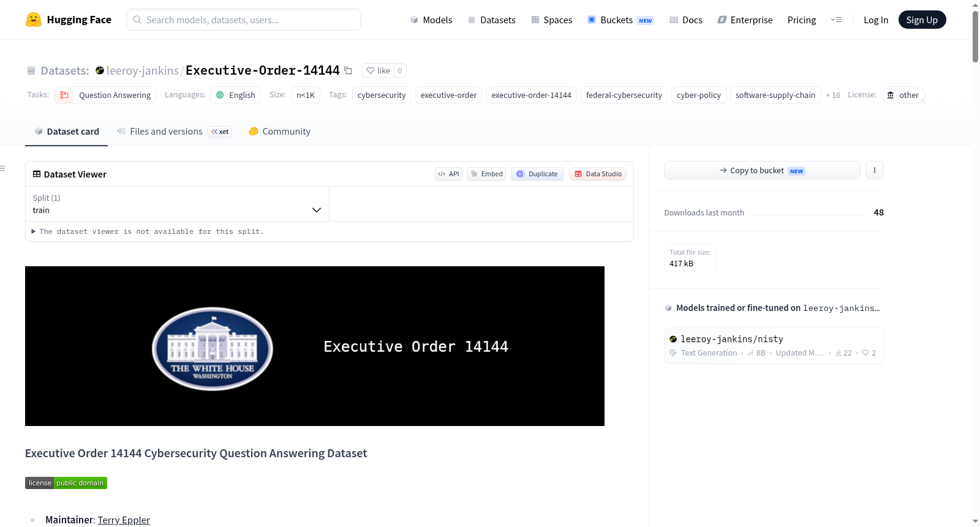Viewport: 980px width, 527px height.
Task: Open Data Studio
Action: (598, 174)
